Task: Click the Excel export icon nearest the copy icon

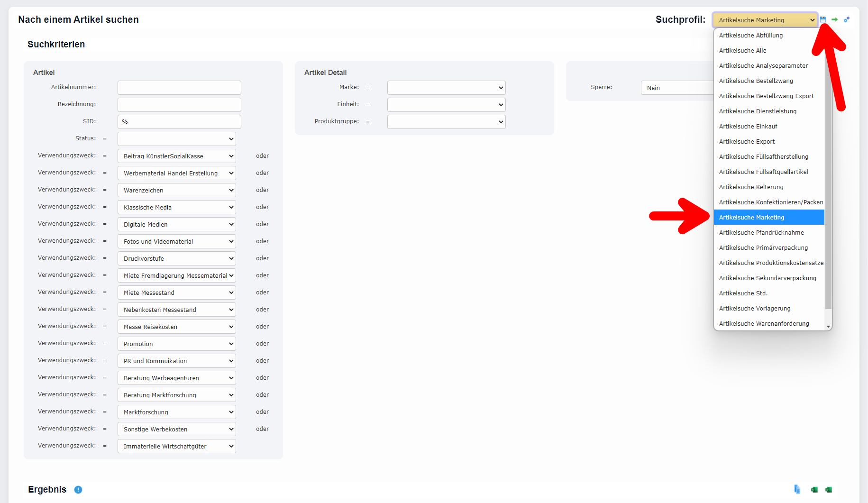Action: point(814,490)
